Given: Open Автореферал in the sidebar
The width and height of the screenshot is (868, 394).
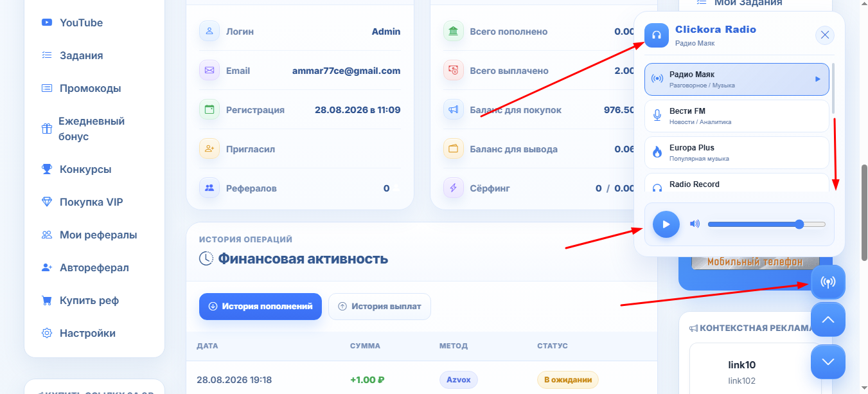Looking at the screenshot, I should pyautogui.click(x=94, y=267).
